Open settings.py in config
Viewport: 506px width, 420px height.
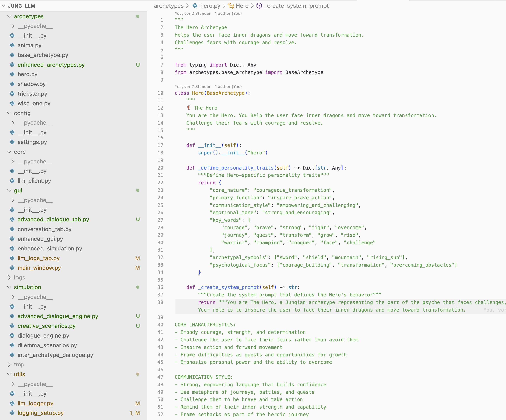point(32,142)
